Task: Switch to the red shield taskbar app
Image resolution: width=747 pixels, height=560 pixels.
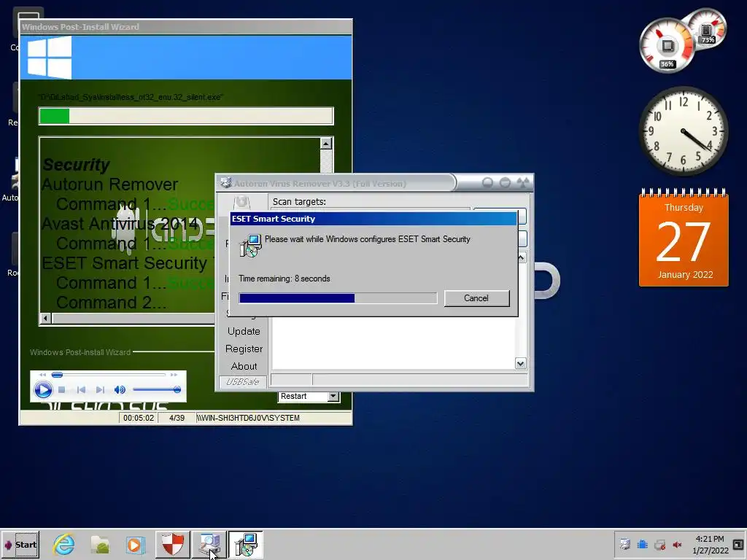Action: [x=172, y=544]
